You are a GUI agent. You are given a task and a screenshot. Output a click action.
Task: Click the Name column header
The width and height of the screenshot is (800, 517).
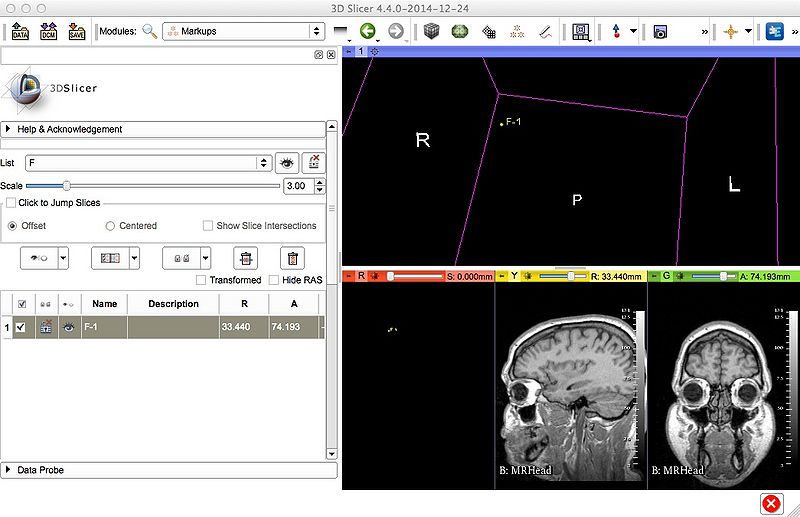[x=105, y=304]
